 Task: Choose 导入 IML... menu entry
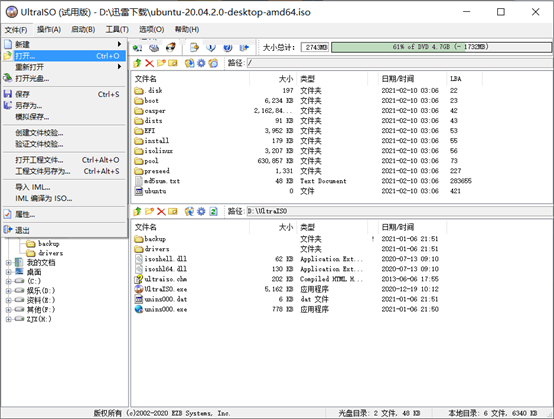click(64, 187)
